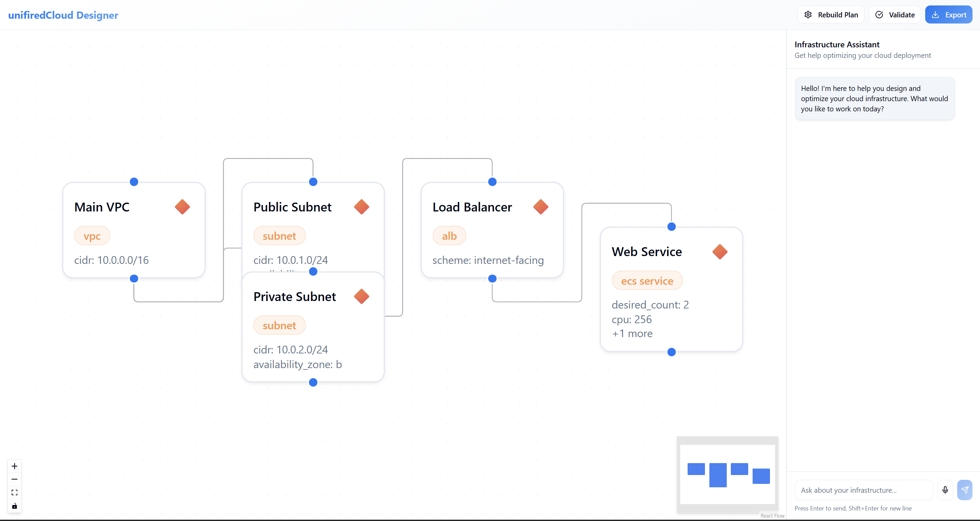Image resolution: width=980 pixels, height=521 pixels.
Task: Click the Validate button
Action: [x=895, y=15]
